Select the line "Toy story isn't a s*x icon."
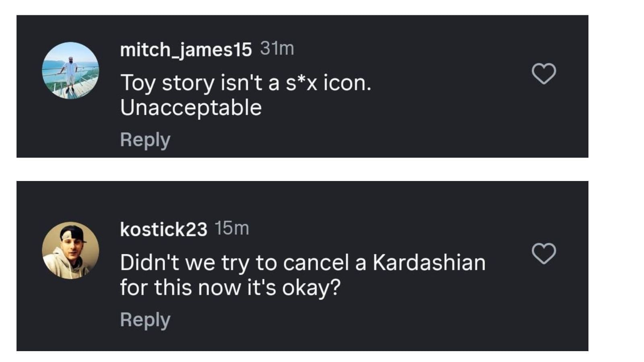This screenshot has height=362, width=644. tap(246, 83)
